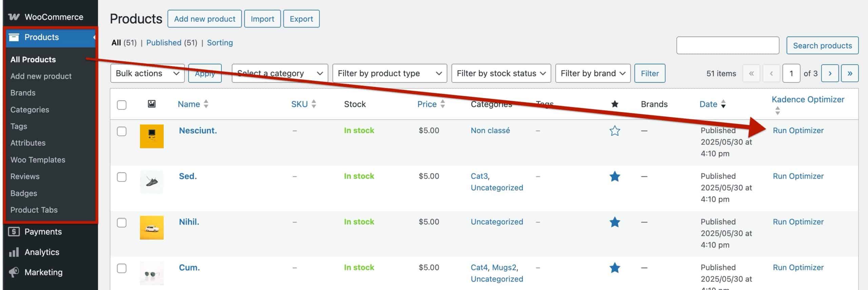Select the Nesciunt product checkbox
The image size is (868, 290).
[x=122, y=131]
